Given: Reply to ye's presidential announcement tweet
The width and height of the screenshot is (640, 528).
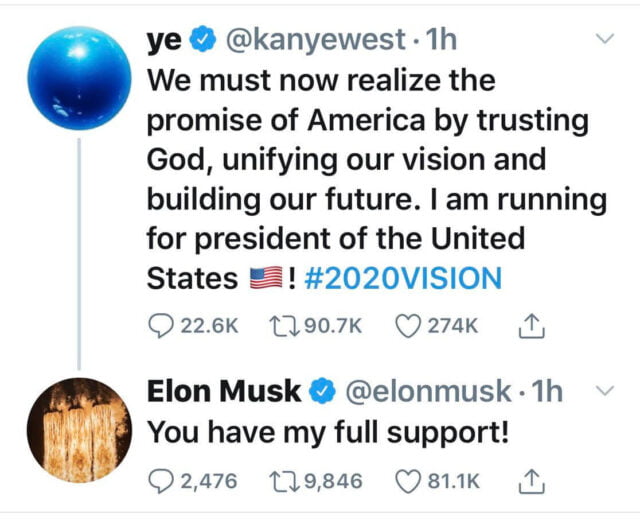Looking at the screenshot, I should (x=162, y=325).
